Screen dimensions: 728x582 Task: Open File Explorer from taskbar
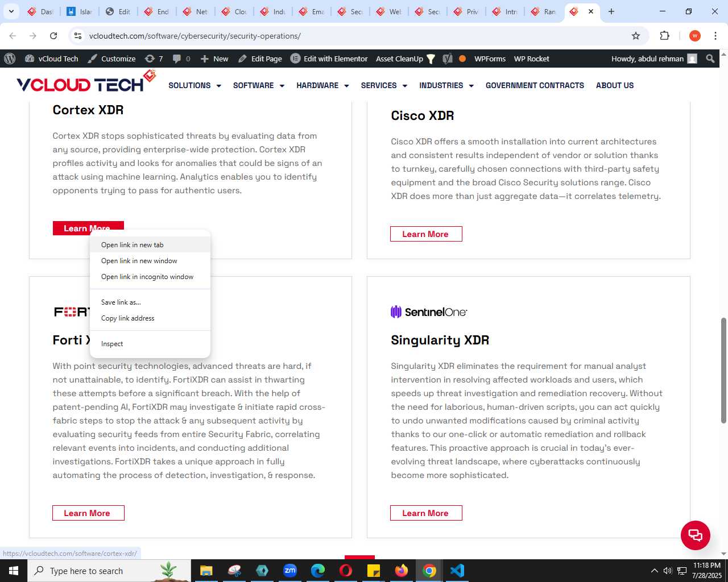206,571
